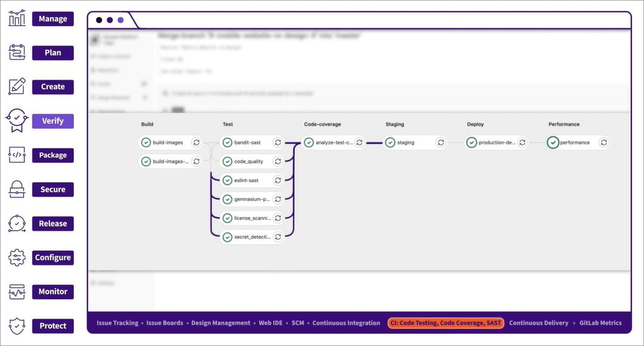This screenshot has width=644, height=346.
Task: Select the highlighted CI: Code Testing tab
Action: [x=445, y=323]
